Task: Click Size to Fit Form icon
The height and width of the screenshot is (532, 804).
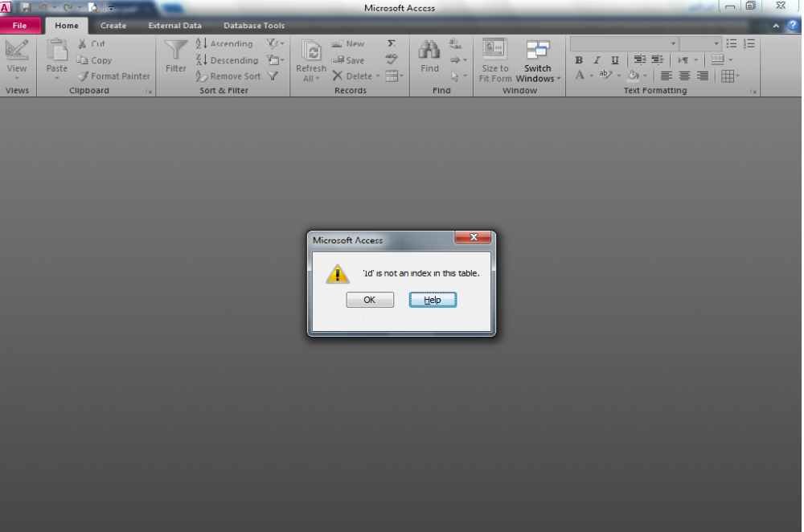Action: (494, 49)
